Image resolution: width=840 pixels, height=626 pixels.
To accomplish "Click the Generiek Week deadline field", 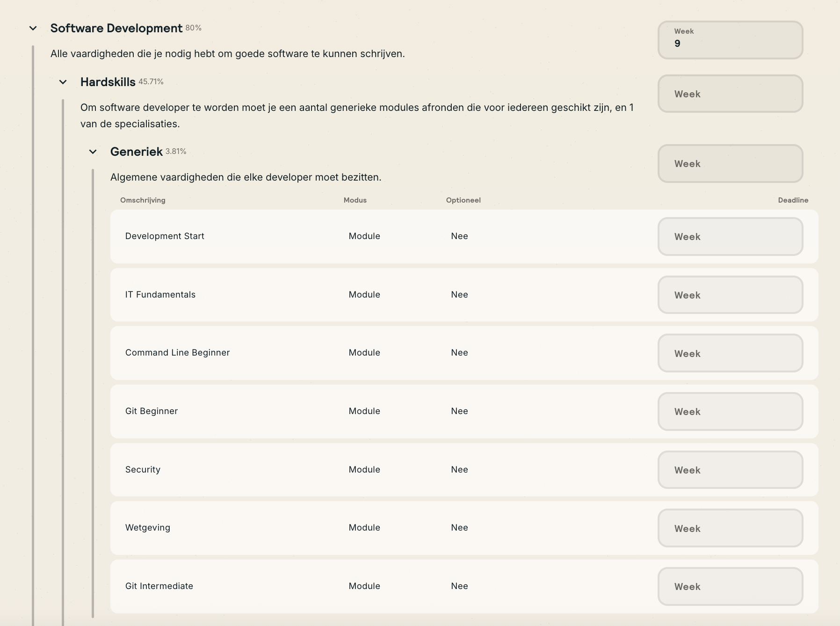I will (x=730, y=164).
